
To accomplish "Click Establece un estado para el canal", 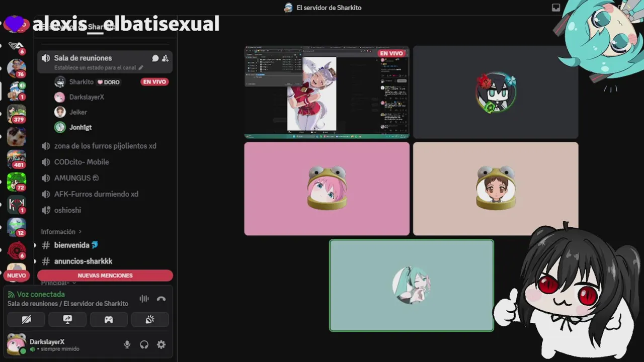I will (x=95, y=67).
